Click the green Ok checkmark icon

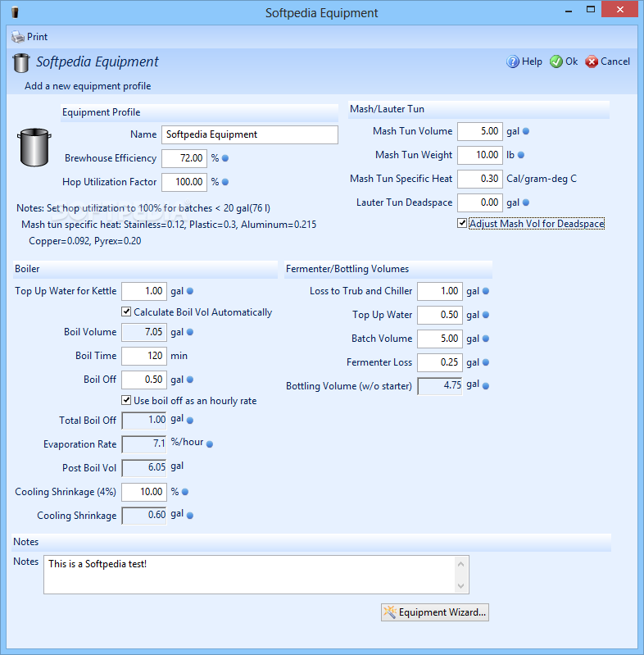tap(556, 61)
